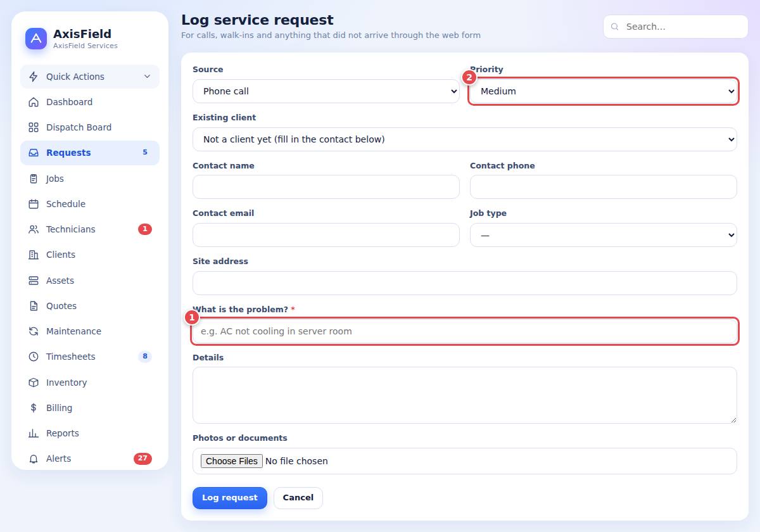
Task: Click the "AxisField Services" subtitle
Action: pos(85,46)
